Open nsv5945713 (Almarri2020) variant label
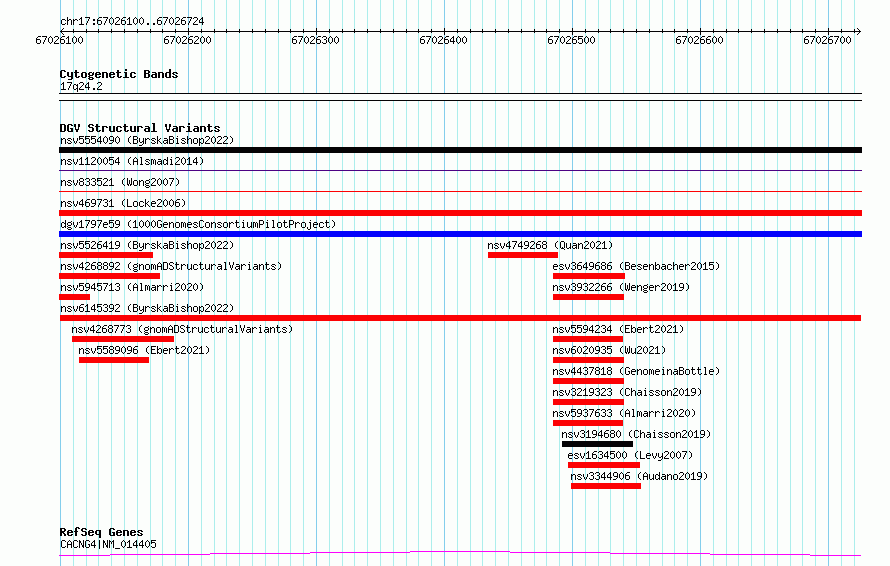Viewport: 890px width, 566px height. click(x=132, y=287)
